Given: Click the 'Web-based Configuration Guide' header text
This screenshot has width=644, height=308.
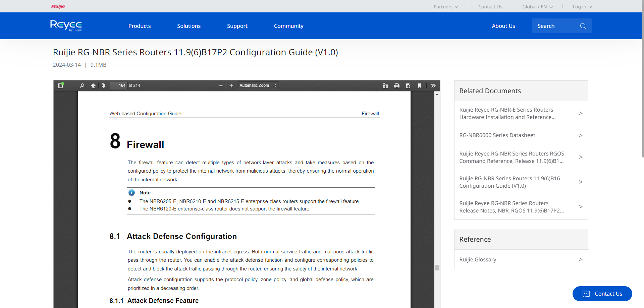Looking at the screenshot, I should point(145,114).
